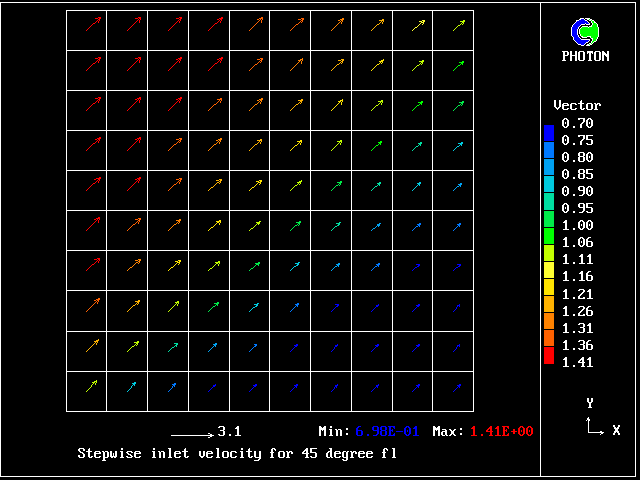The height and width of the screenshot is (480, 640).
Task: Select the Vector legend title
Action: click(x=577, y=105)
